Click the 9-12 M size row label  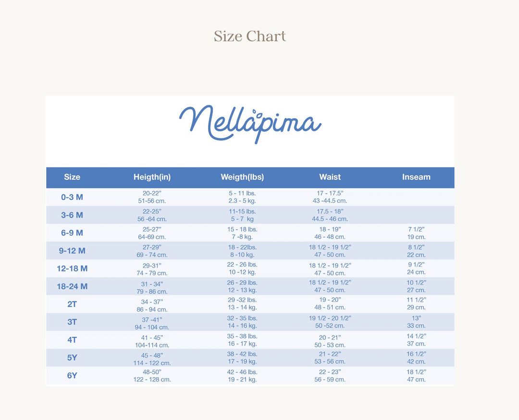click(x=72, y=251)
